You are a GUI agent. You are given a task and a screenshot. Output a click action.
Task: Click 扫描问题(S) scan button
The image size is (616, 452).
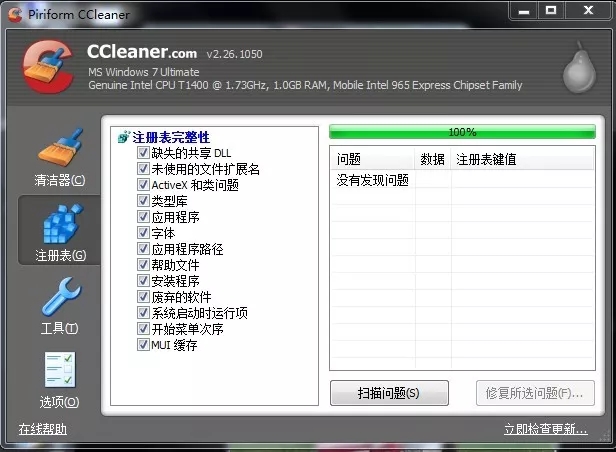click(x=389, y=393)
